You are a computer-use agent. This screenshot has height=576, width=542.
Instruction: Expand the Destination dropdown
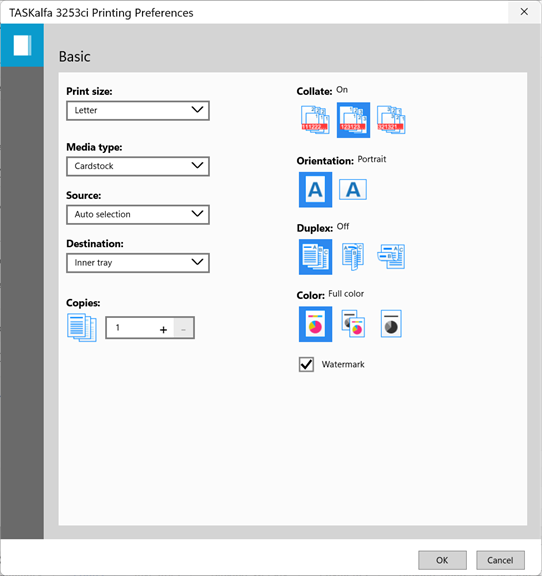pos(138,263)
